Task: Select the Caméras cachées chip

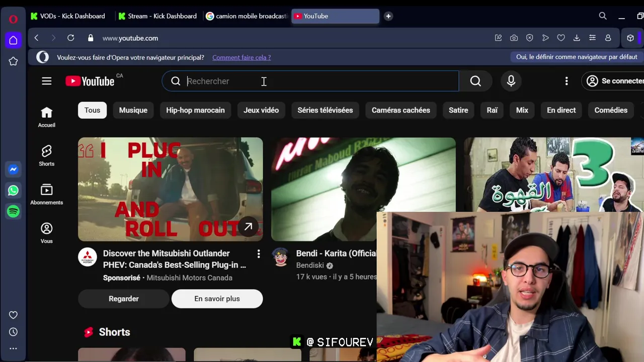Action: click(x=401, y=110)
